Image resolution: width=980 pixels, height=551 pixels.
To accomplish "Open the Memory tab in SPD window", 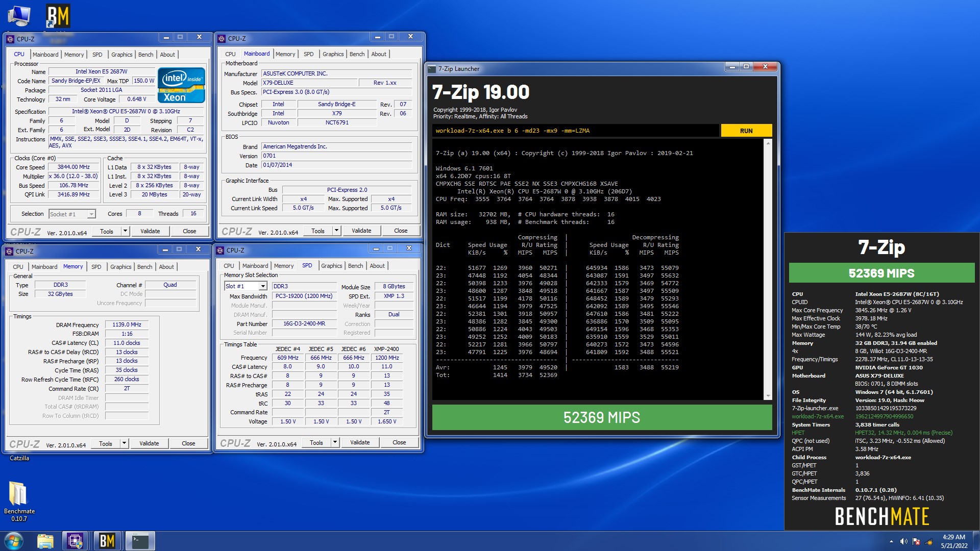I will [x=284, y=266].
